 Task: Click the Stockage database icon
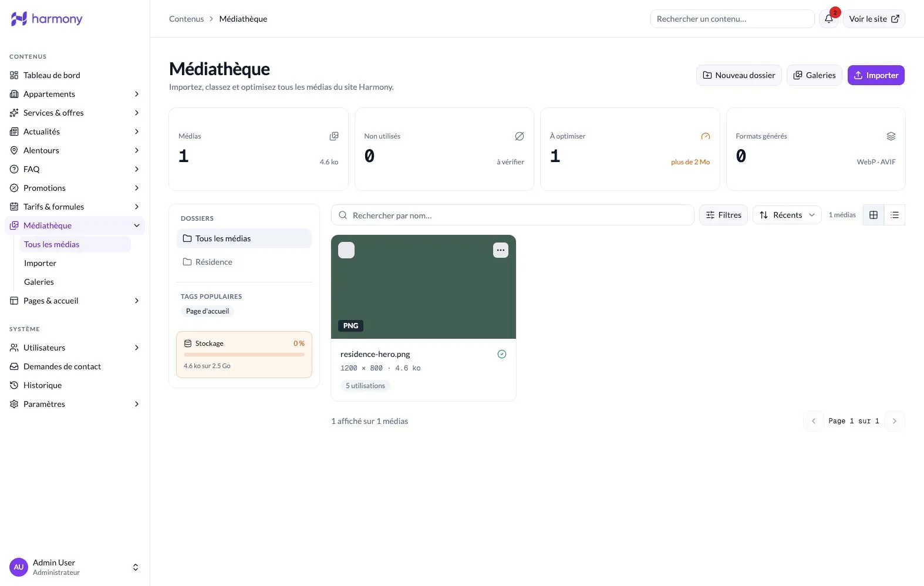188,343
